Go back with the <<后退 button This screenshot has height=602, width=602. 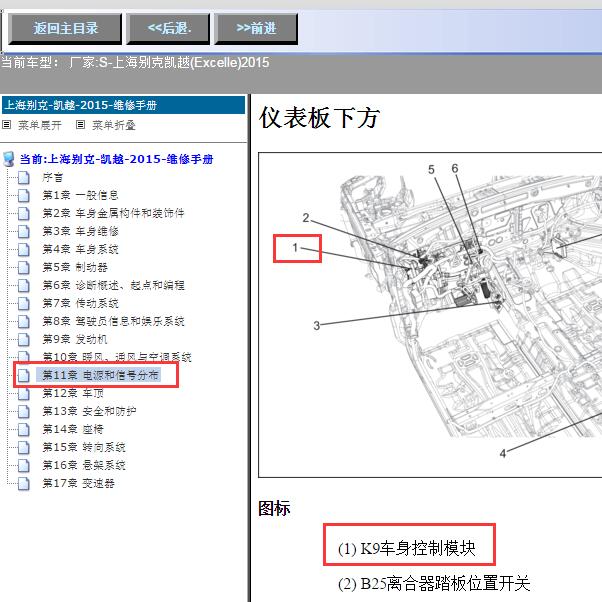[168, 29]
